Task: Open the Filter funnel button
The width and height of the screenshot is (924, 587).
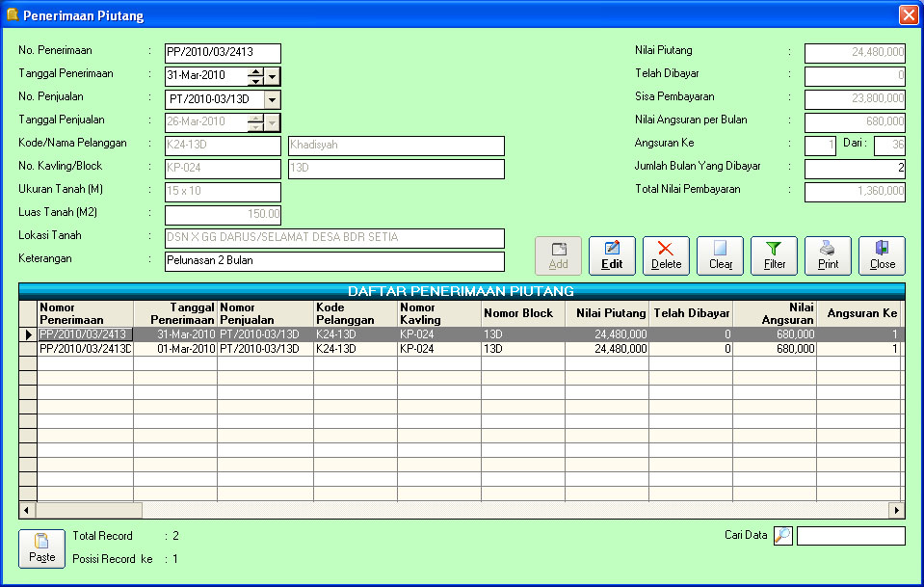Action: click(x=774, y=255)
